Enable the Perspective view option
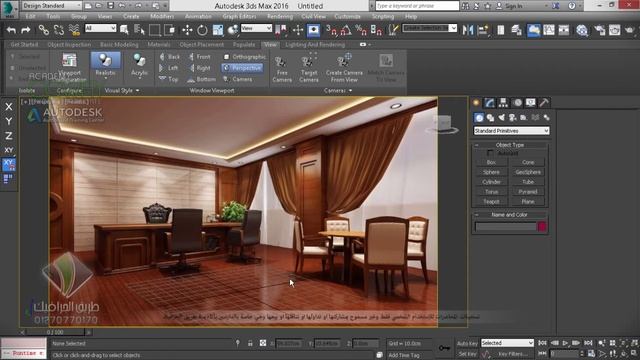Viewport: 640px width, 360px height. coord(242,68)
